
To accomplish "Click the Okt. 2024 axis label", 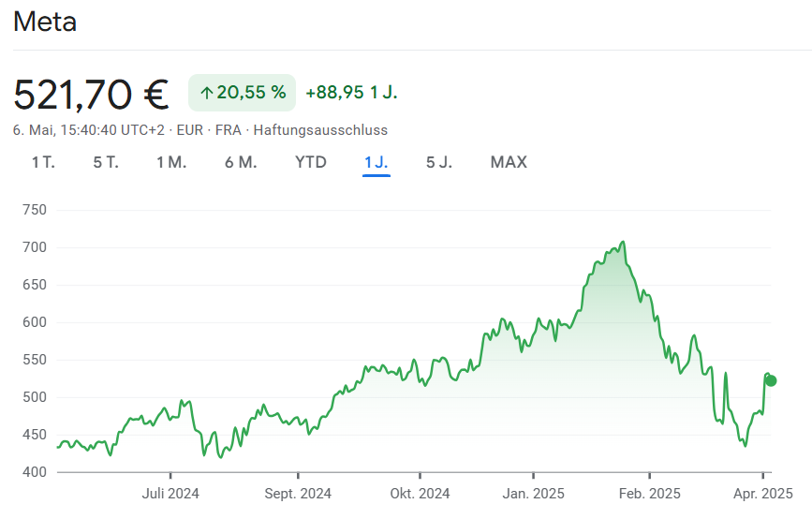I will click(421, 494).
